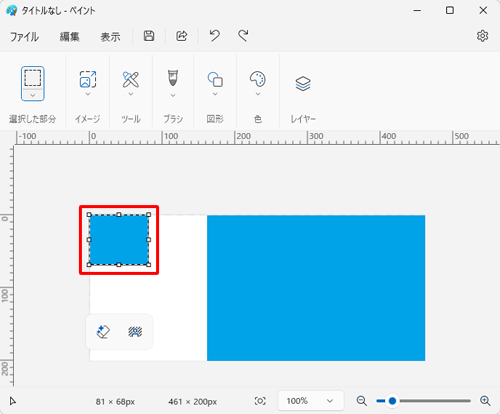Open the ファイル menu
The height and width of the screenshot is (414, 500).
pos(24,37)
